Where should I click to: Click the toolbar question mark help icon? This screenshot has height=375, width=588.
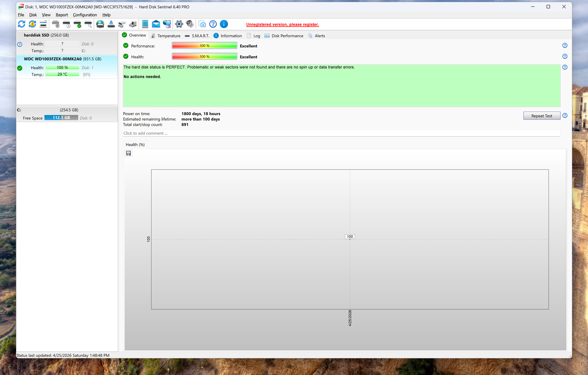coord(213,24)
